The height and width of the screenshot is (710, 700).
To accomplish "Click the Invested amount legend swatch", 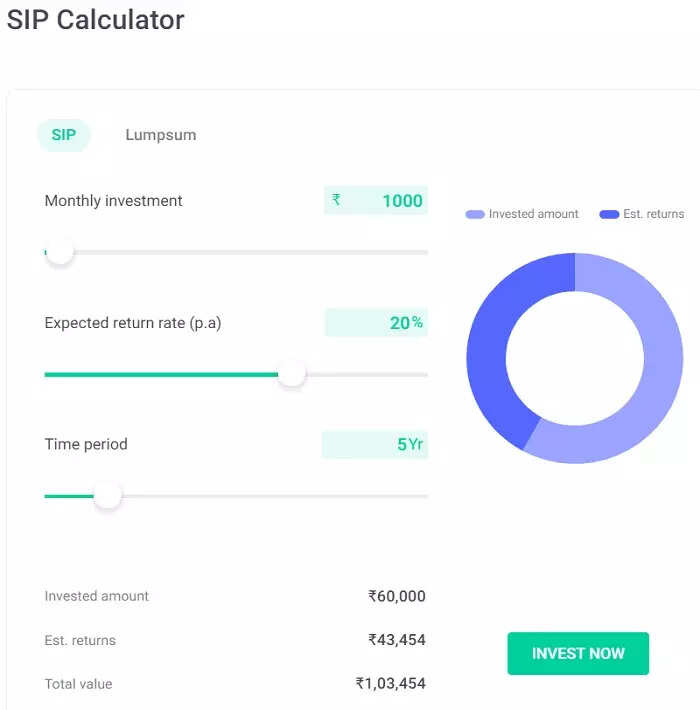I will point(475,214).
